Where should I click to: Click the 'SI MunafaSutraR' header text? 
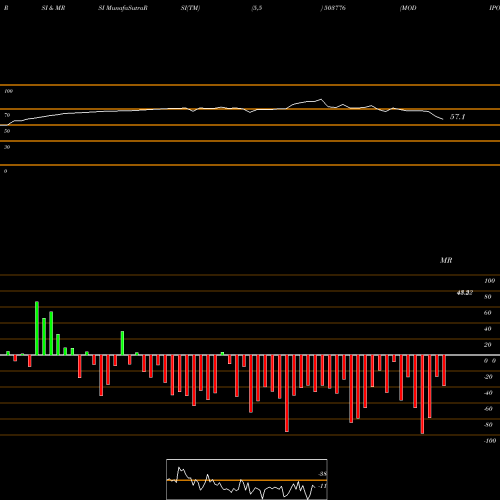coord(123,8)
